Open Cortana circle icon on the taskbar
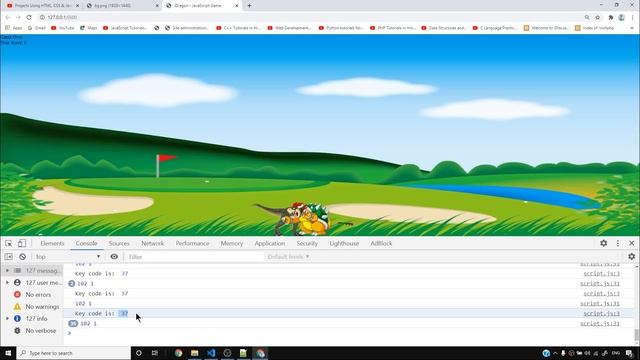Screen dimensions: 640x360 coord(139,353)
